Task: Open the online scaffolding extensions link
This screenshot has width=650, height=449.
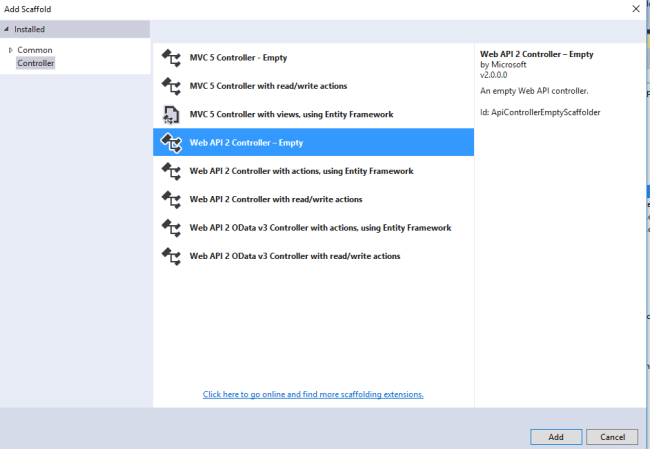Action: click(313, 394)
